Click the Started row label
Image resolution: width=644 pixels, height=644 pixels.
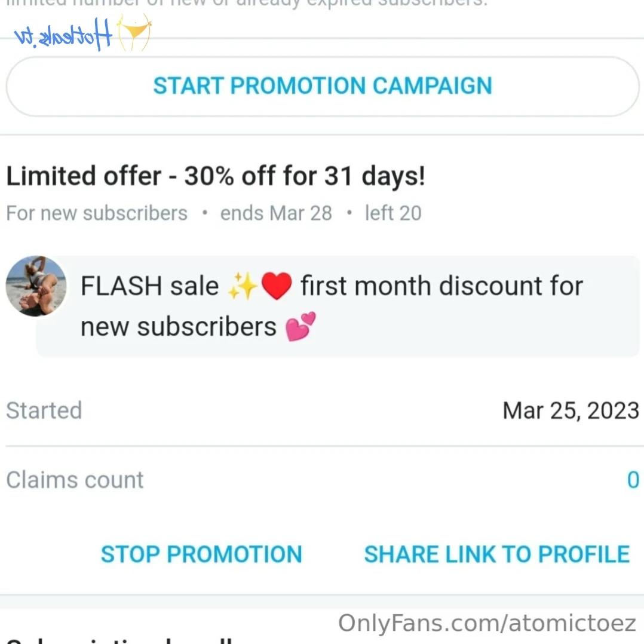(x=44, y=410)
